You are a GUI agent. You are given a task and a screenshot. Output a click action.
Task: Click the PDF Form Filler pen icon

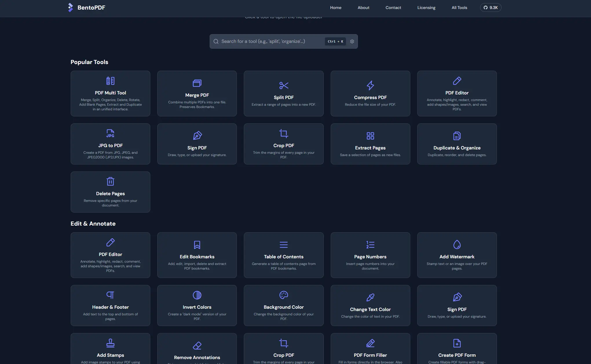(x=370, y=343)
